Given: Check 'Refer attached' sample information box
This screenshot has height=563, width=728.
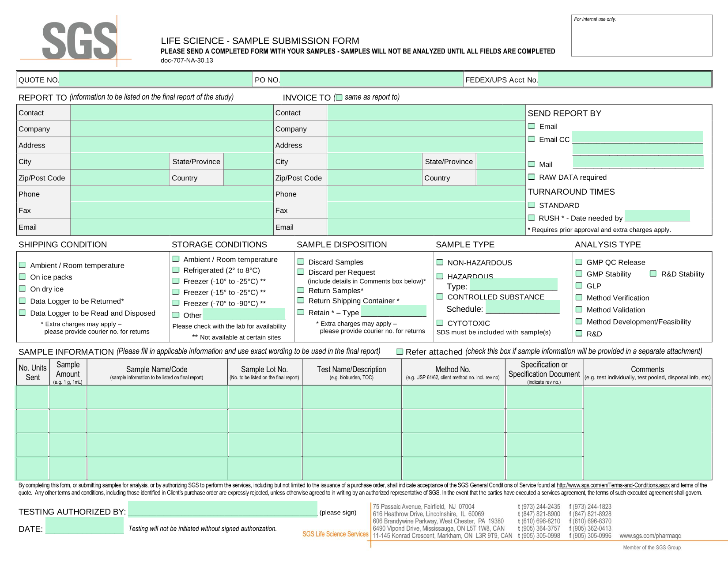Looking at the screenshot, I should point(400,352).
